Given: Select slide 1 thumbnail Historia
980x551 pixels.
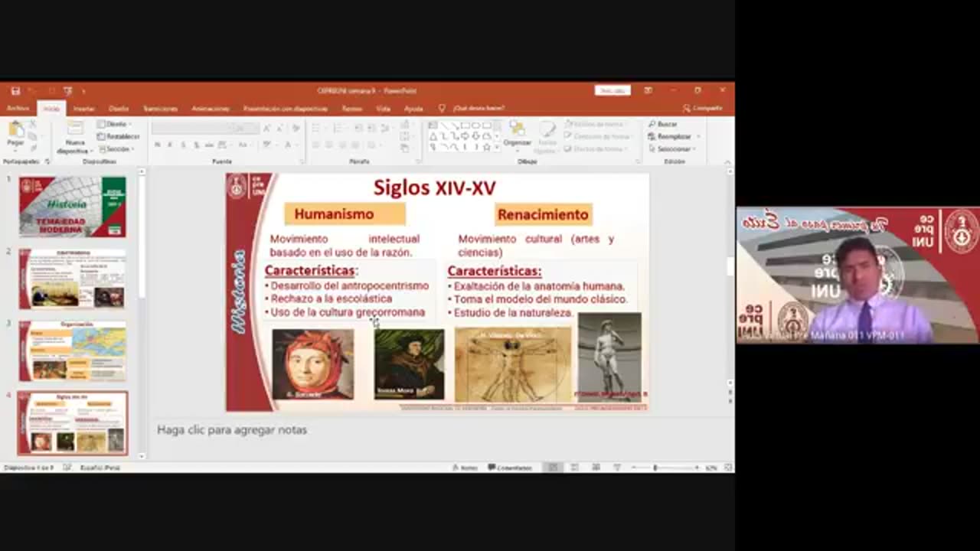Looking at the screenshot, I should [x=73, y=207].
